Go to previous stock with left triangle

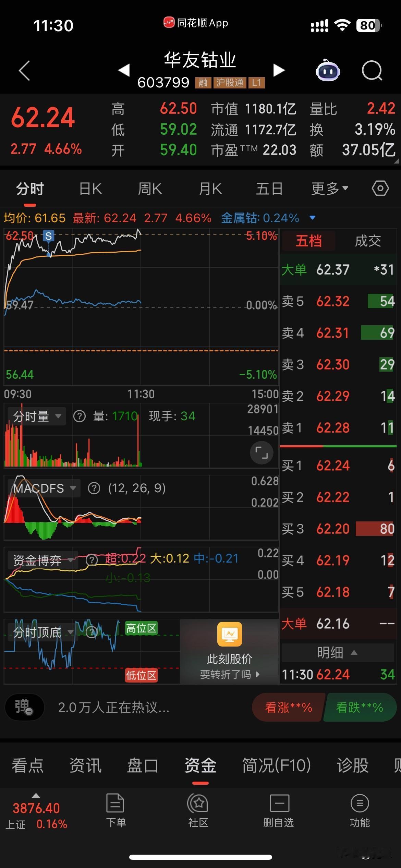point(124,70)
